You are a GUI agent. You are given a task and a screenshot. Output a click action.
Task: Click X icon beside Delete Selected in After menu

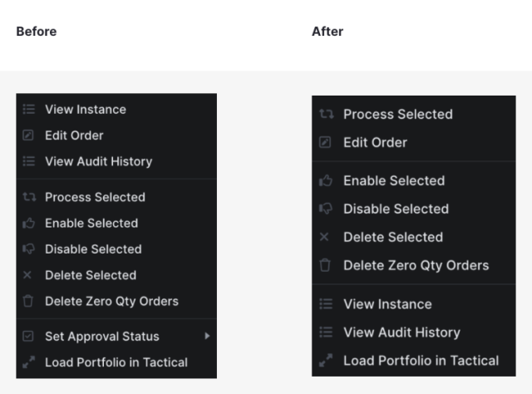(x=325, y=237)
